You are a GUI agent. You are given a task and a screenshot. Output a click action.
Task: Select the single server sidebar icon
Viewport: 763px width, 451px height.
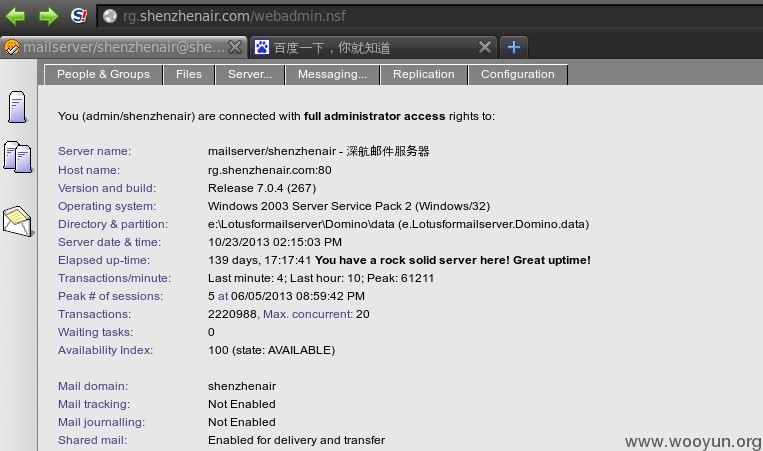tap(17, 107)
